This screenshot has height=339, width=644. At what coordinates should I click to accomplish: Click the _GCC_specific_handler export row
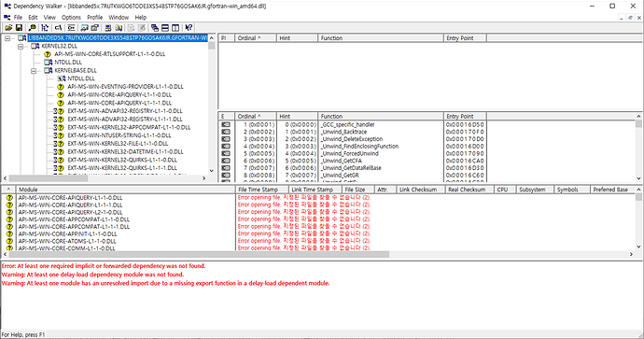pyautogui.click(x=352, y=124)
